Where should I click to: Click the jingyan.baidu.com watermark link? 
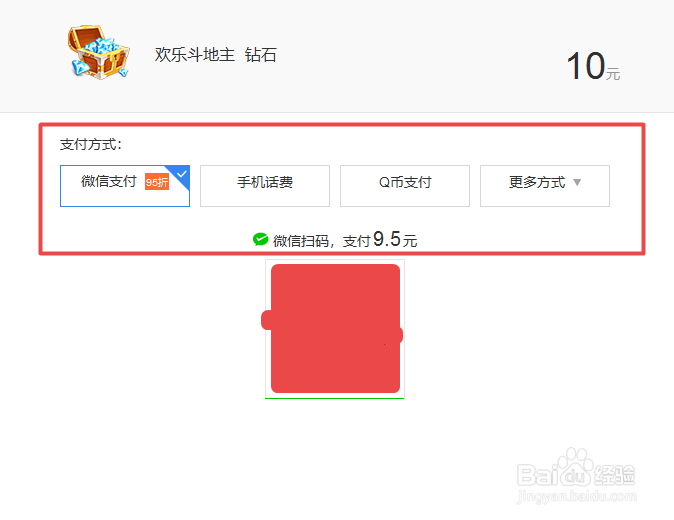pos(576,496)
